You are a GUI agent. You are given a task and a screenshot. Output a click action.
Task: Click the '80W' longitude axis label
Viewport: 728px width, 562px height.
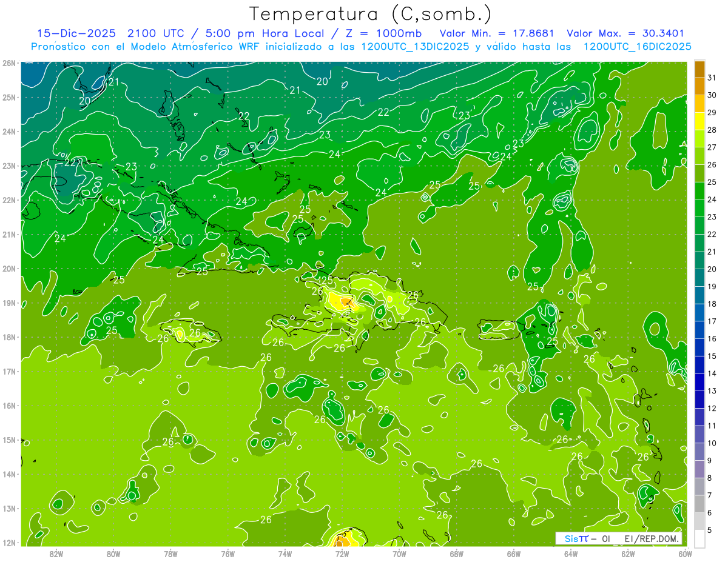[x=113, y=554]
